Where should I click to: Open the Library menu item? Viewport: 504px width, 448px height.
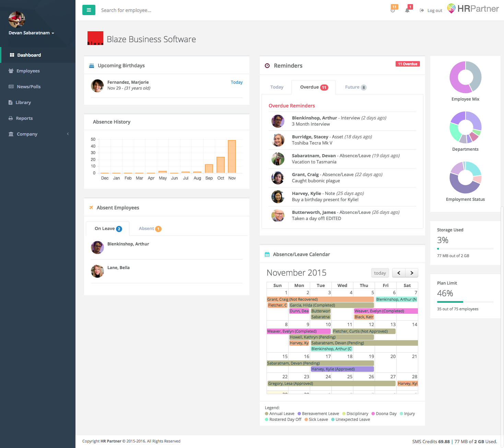click(38, 102)
